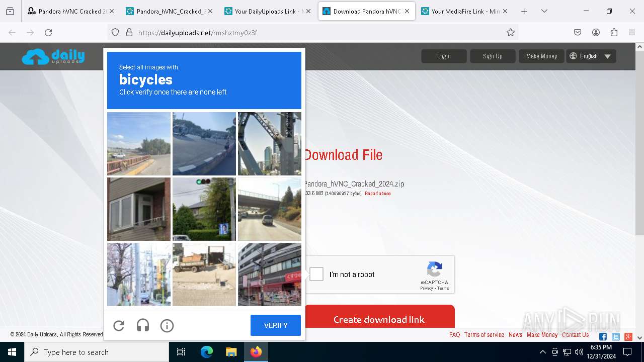Image resolution: width=644 pixels, height=362 pixels.
Task: Open the extensions puzzle icon
Action: tap(614, 32)
